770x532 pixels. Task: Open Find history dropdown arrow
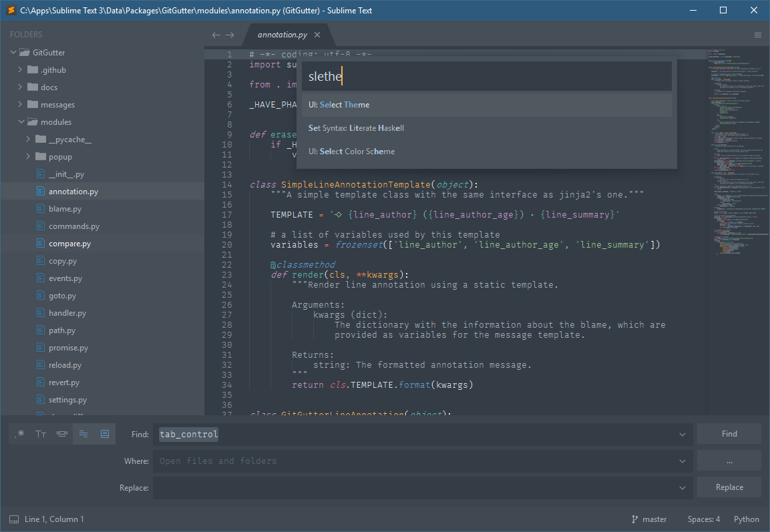pyautogui.click(x=682, y=435)
